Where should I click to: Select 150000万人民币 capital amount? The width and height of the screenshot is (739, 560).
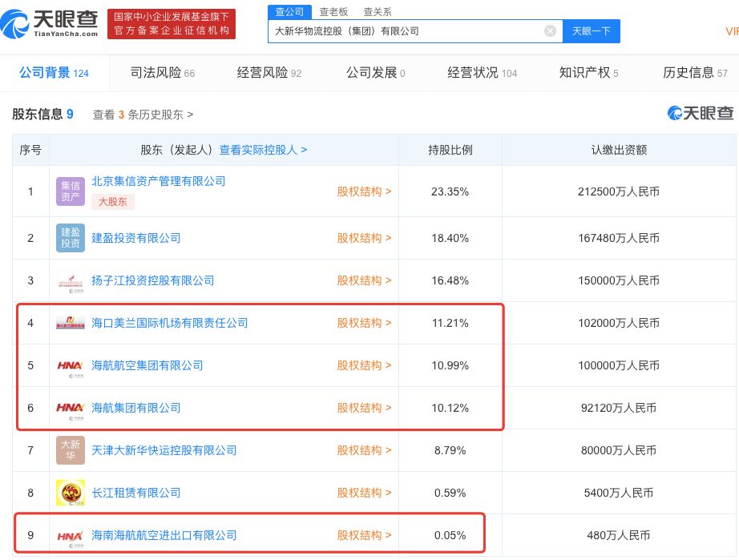[x=619, y=280]
